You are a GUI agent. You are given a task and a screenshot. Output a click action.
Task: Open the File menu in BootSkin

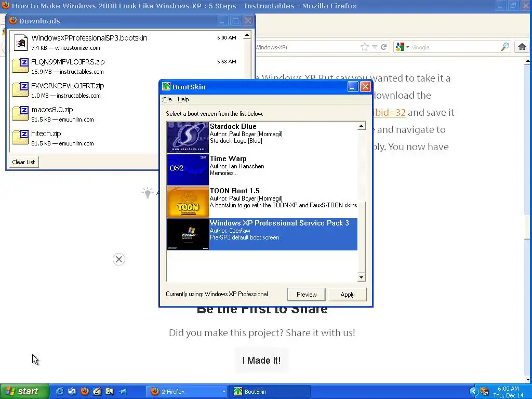tap(167, 99)
